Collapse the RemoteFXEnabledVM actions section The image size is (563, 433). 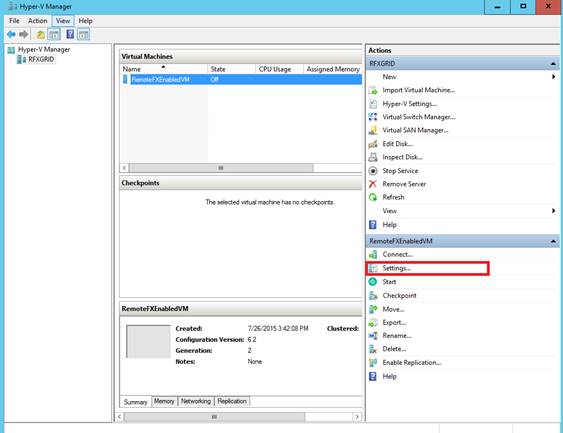(x=553, y=241)
